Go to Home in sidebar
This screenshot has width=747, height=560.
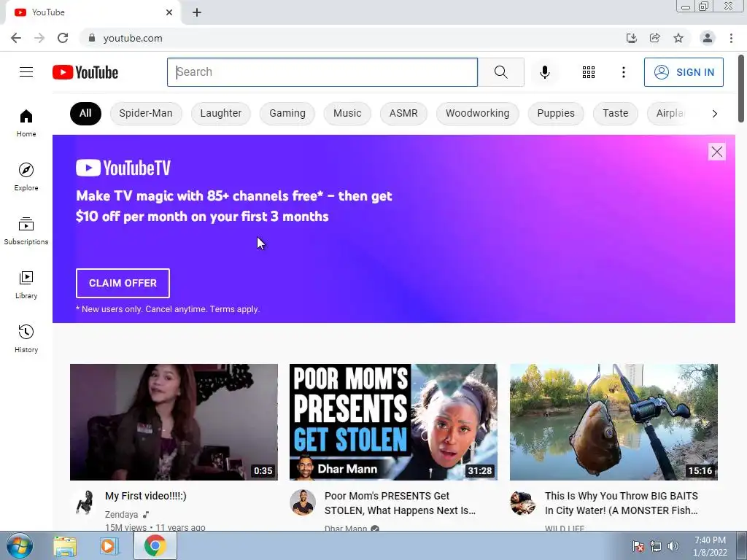pyautogui.click(x=26, y=122)
